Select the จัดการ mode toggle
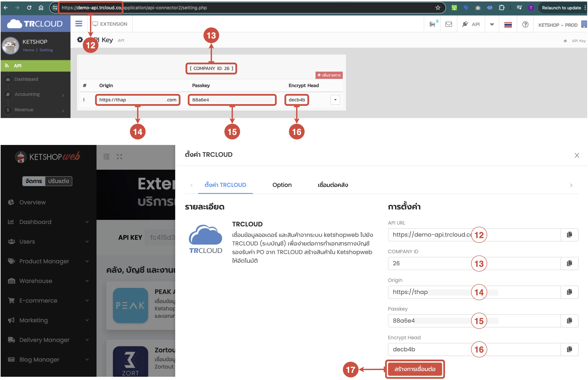This screenshot has height=380, width=588. [34, 181]
